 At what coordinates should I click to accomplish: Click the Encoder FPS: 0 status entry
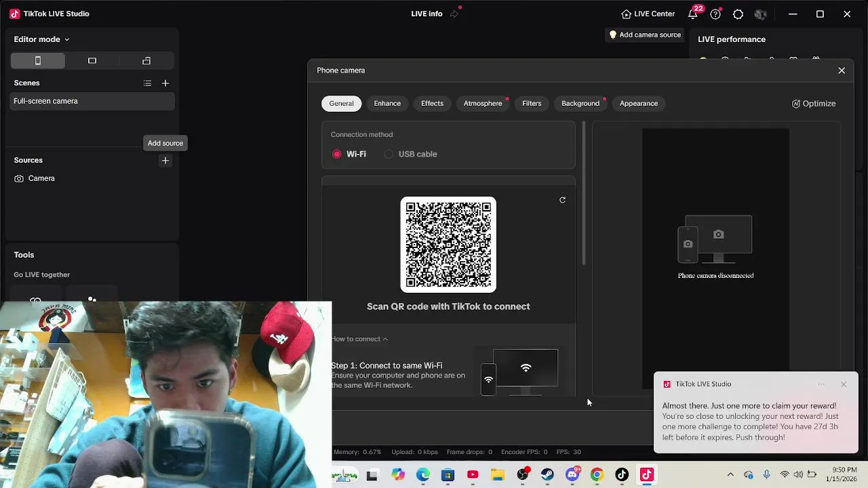(x=524, y=452)
